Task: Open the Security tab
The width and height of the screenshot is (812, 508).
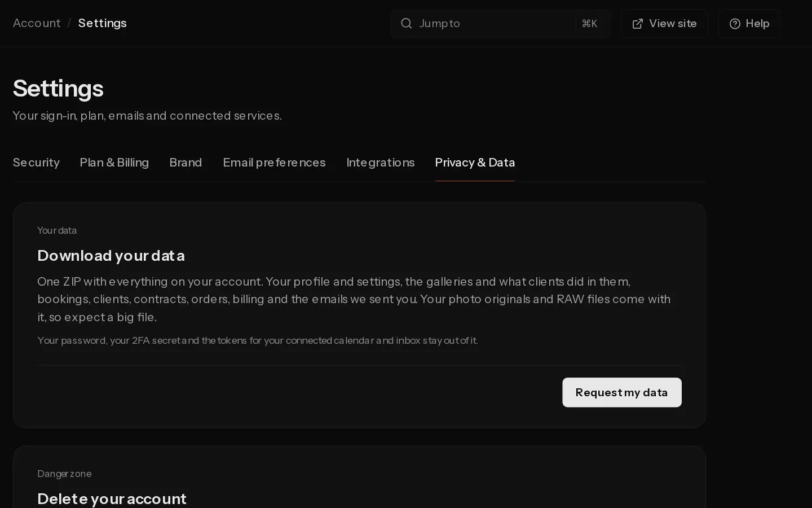Action: (x=36, y=163)
